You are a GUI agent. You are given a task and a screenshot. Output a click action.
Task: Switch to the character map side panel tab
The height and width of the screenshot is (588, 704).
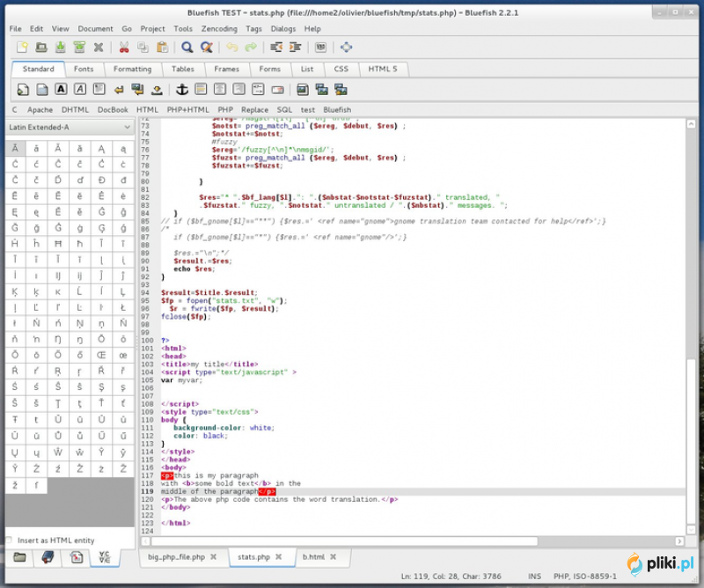pyautogui.click(x=105, y=557)
